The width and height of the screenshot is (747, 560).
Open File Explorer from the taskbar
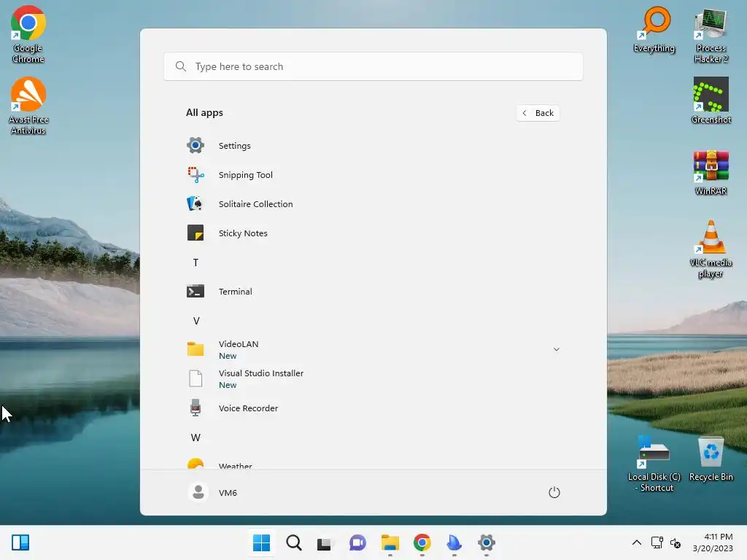point(390,542)
